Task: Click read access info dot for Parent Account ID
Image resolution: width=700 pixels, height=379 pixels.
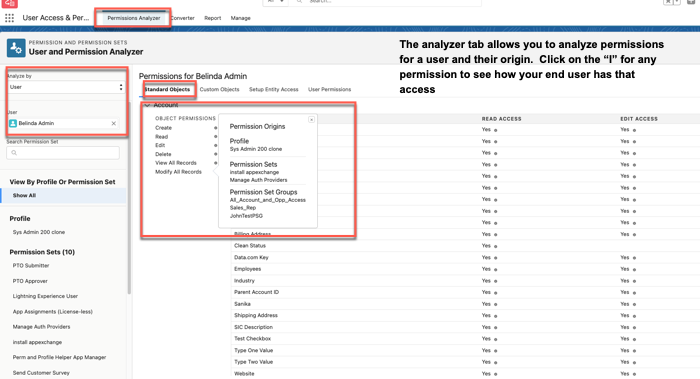Action: coord(496,293)
